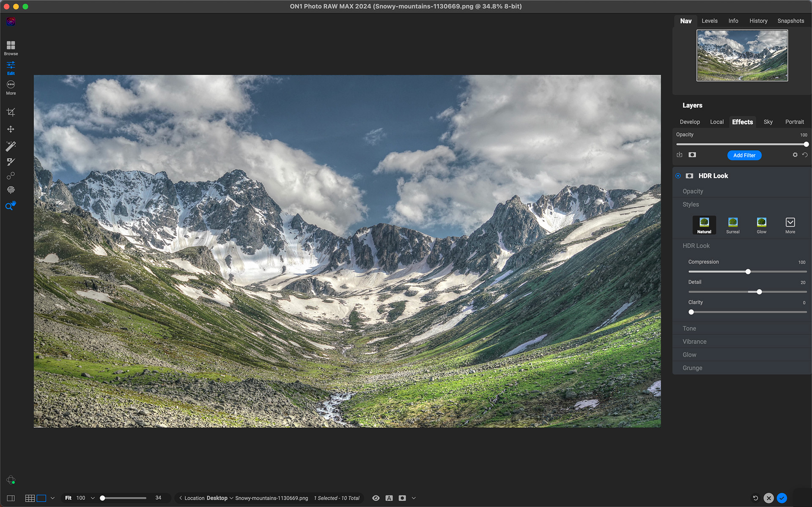Expand the Grunge section
The width and height of the screenshot is (812, 507).
tap(742, 367)
